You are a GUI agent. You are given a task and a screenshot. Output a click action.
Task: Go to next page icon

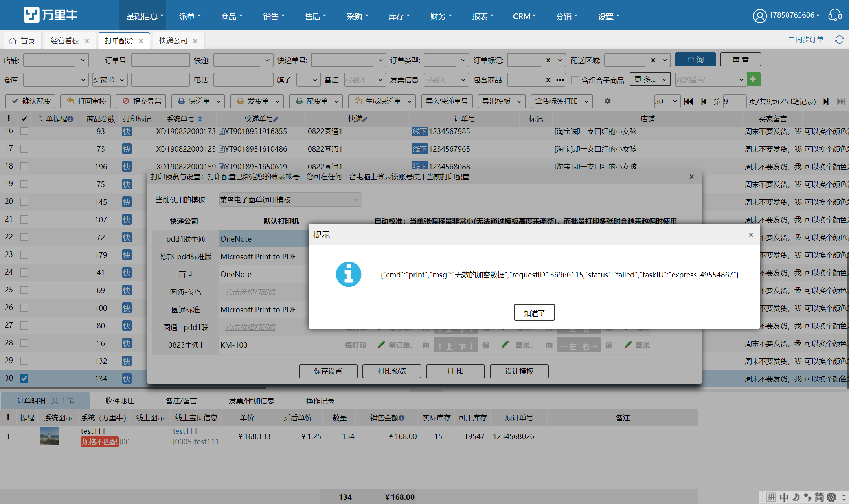coord(826,101)
